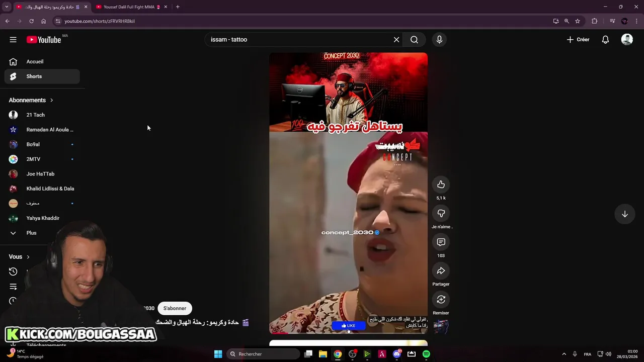Open the history icon in the sidebar
The image size is (644, 362).
pos(13,271)
